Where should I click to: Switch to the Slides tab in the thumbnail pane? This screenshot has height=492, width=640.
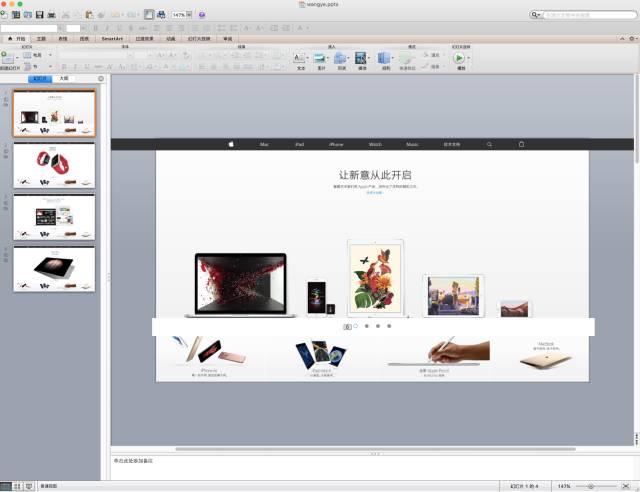click(x=40, y=78)
